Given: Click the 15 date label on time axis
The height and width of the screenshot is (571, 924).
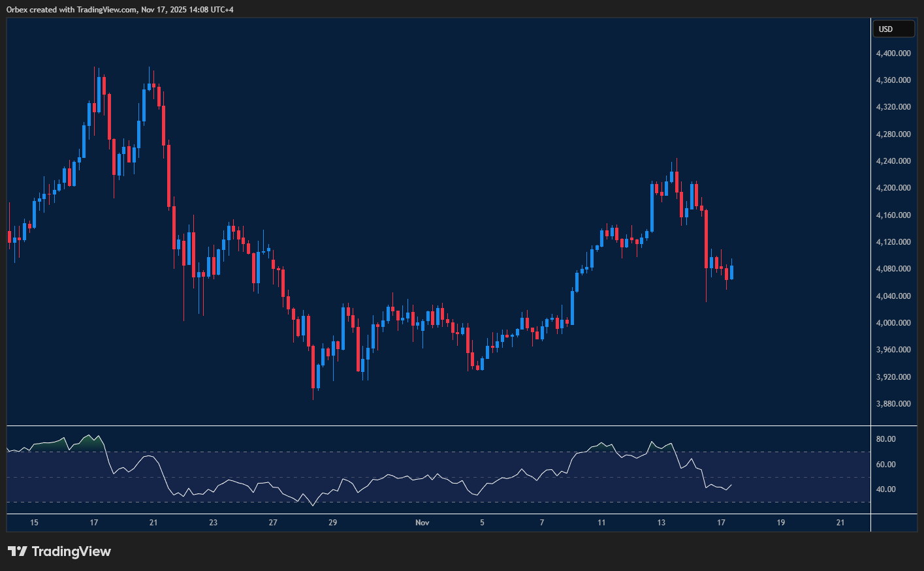Looking at the screenshot, I should click(x=34, y=523).
